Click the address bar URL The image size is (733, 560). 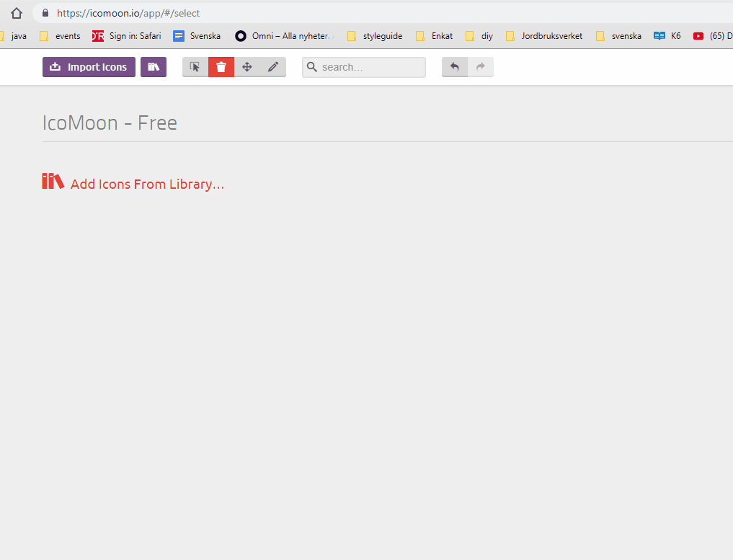[128, 13]
